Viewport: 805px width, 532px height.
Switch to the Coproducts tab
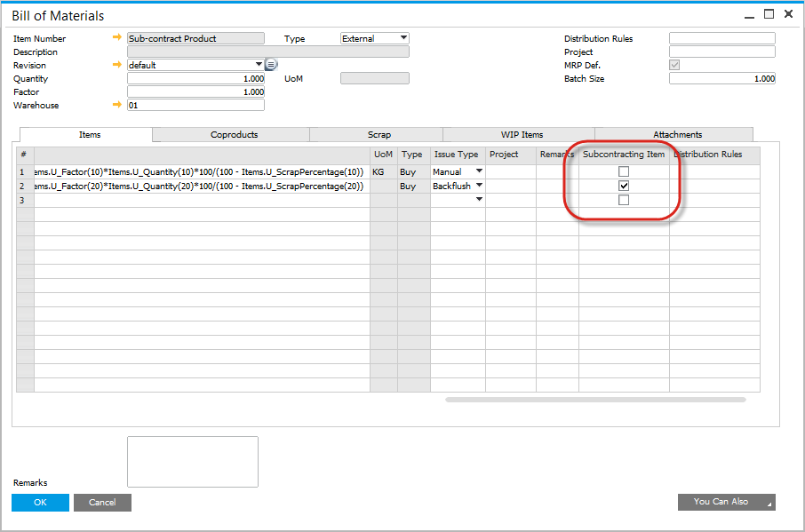[x=234, y=135]
